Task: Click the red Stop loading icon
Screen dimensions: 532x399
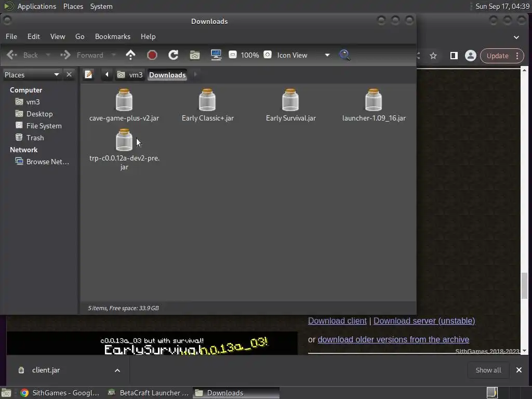Action: point(152,55)
